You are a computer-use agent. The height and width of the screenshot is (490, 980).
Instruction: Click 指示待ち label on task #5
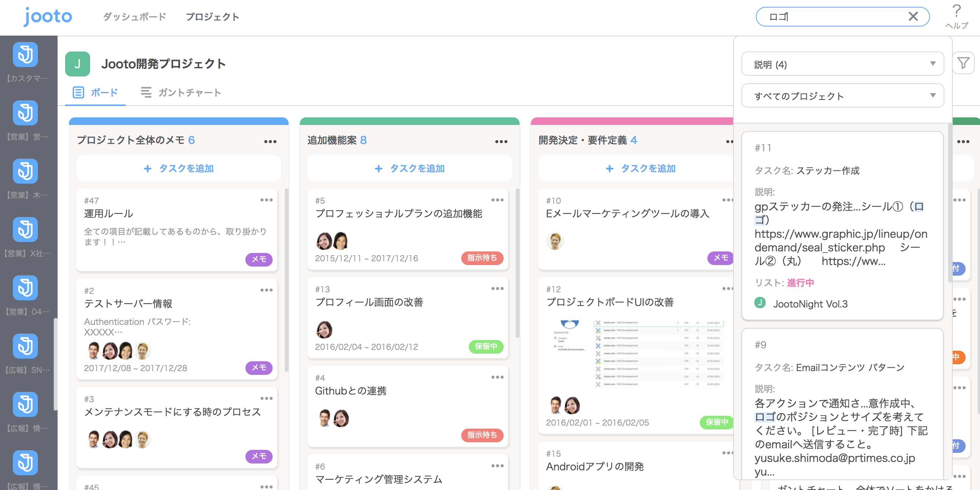482,257
